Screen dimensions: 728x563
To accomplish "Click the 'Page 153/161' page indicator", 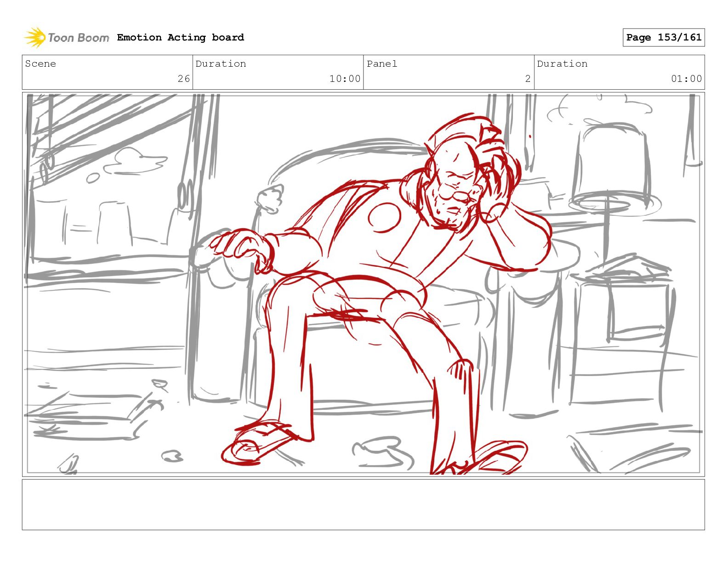I will click(664, 37).
